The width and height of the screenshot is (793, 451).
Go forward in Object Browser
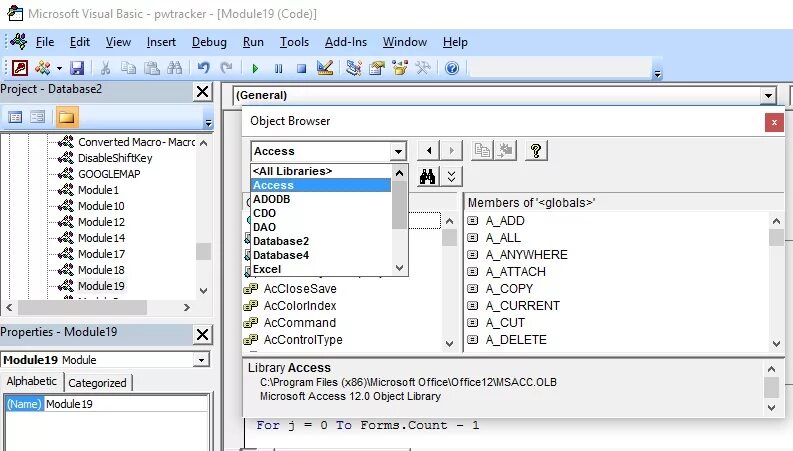[x=451, y=151]
